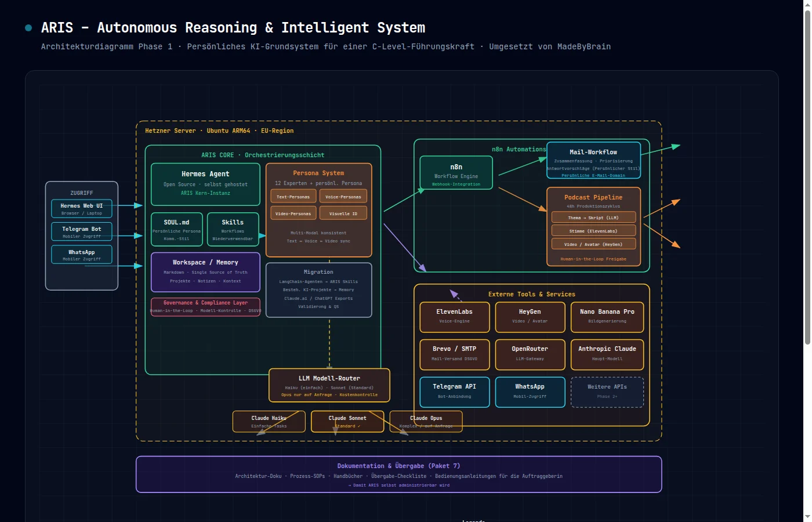Click the Podcast Pipeline heading
812x522 pixels.
pyautogui.click(x=593, y=197)
